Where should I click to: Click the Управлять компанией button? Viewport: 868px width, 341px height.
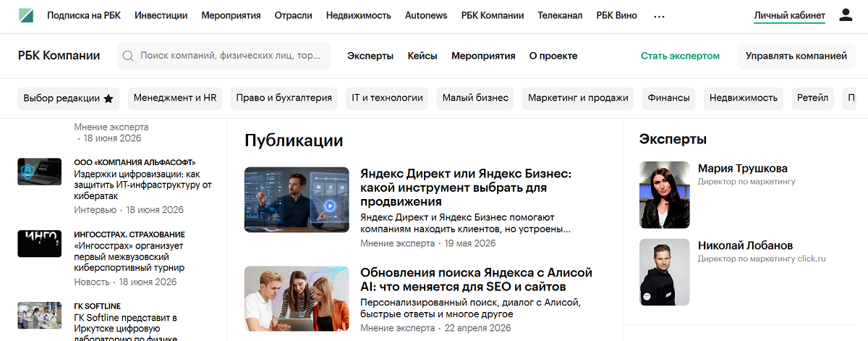(x=796, y=56)
